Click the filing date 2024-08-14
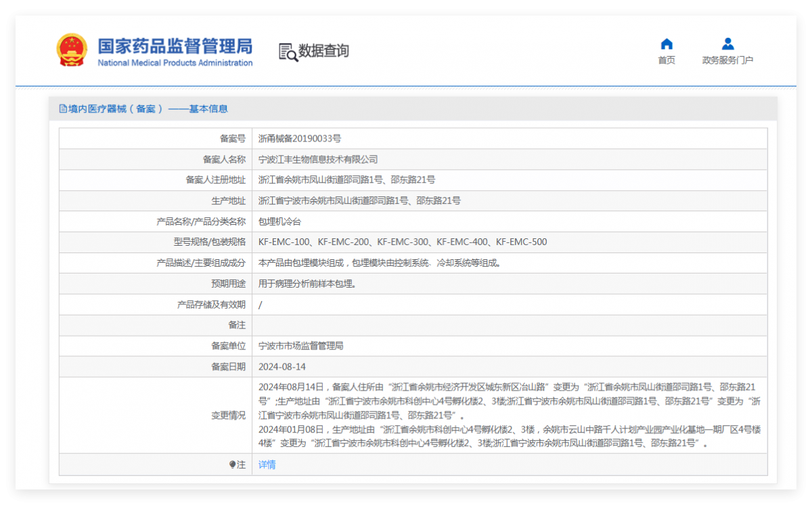This screenshot has height=505, width=812. point(282,367)
